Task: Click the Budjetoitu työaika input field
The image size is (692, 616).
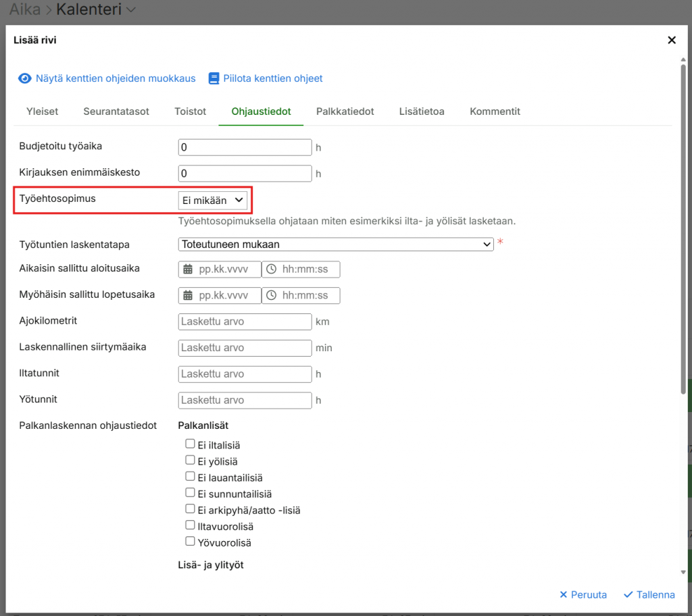Action: coord(245,147)
